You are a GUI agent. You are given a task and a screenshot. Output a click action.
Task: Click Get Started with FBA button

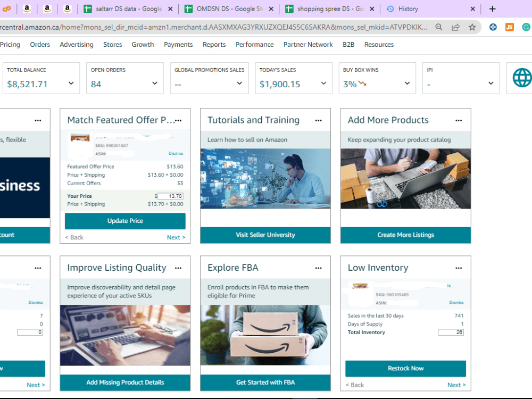pos(265,383)
